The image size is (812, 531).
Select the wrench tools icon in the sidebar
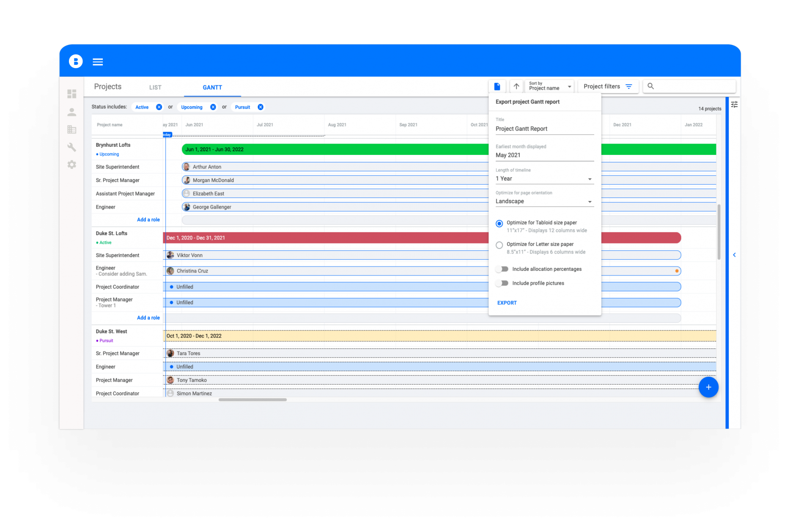point(72,147)
